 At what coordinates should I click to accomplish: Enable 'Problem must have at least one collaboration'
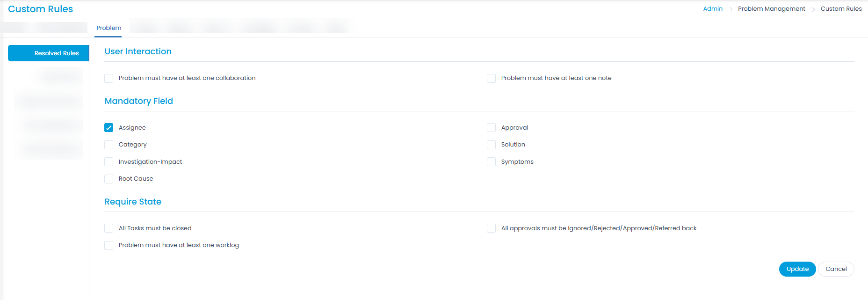pyautogui.click(x=109, y=78)
